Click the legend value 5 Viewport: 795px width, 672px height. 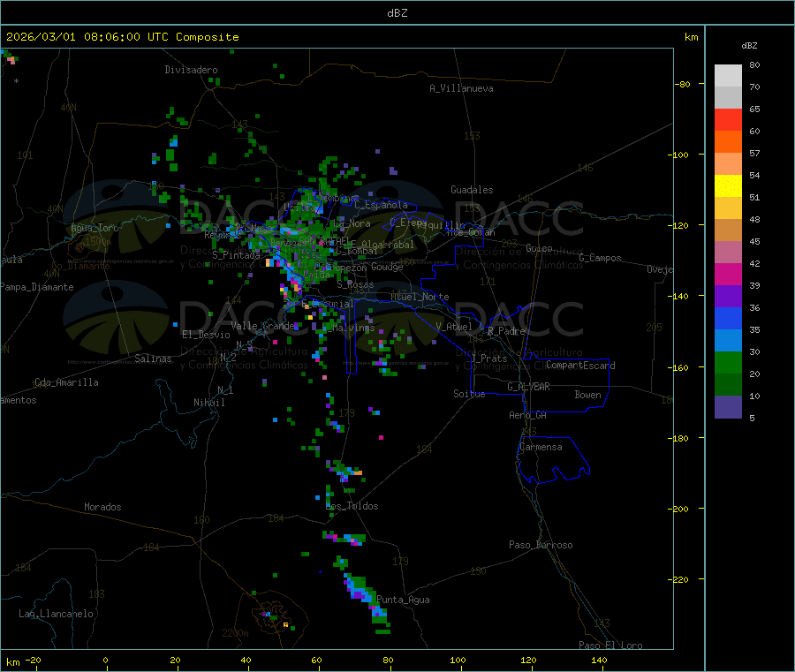752,418
